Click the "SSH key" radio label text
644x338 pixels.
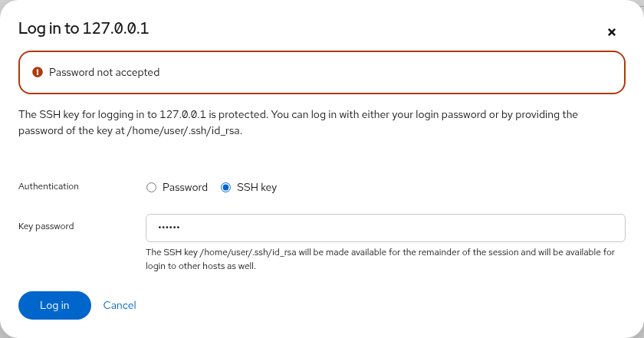coord(257,187)
